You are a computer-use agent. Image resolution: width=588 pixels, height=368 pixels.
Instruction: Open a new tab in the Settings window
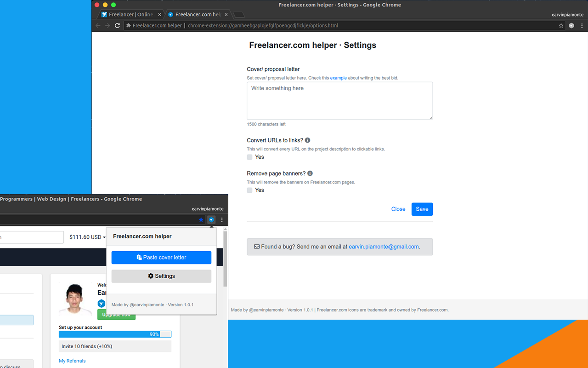coord(239,15)
